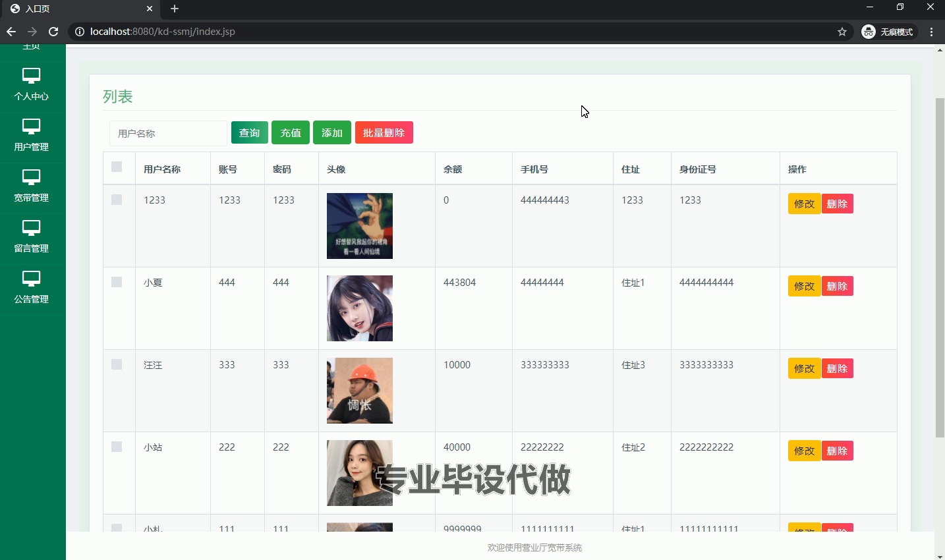Click the 身份证号 column header
Viewport: 945px width, 560px height.
coord(698,169)
